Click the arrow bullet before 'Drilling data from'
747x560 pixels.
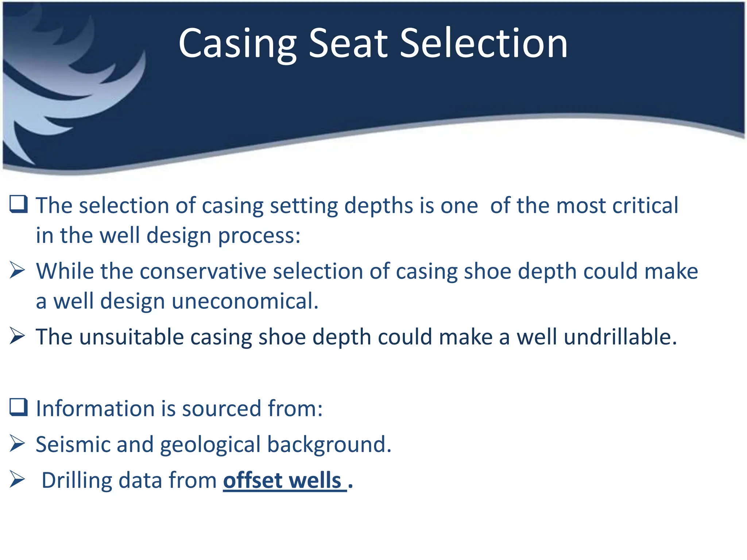[17, 479]
